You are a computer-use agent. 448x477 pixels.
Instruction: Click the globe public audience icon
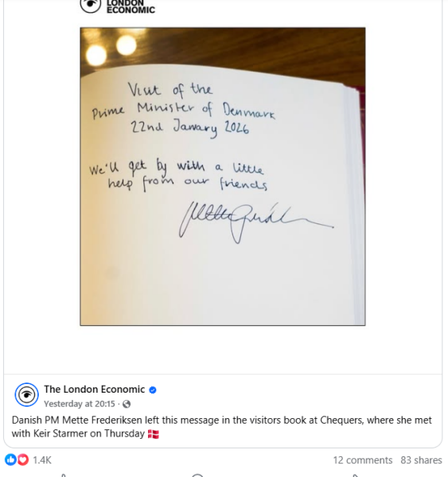(x=127, y=404)
